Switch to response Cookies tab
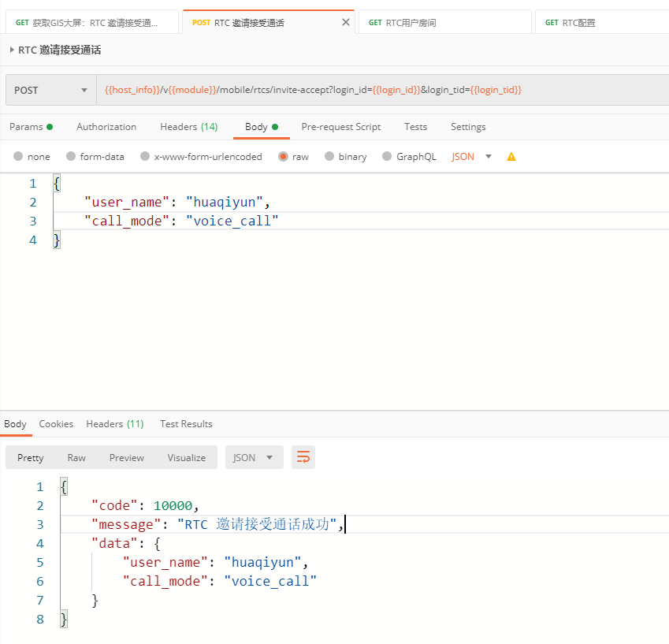The height and width of the screenshot is (644, 669). pos(56,424)
